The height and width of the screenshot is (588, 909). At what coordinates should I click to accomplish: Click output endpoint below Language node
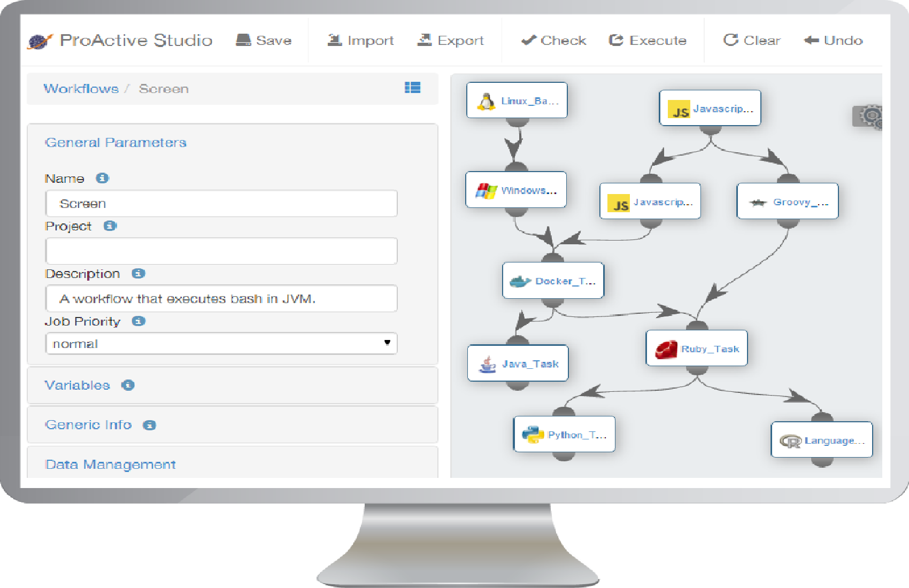tap(822, 461)
